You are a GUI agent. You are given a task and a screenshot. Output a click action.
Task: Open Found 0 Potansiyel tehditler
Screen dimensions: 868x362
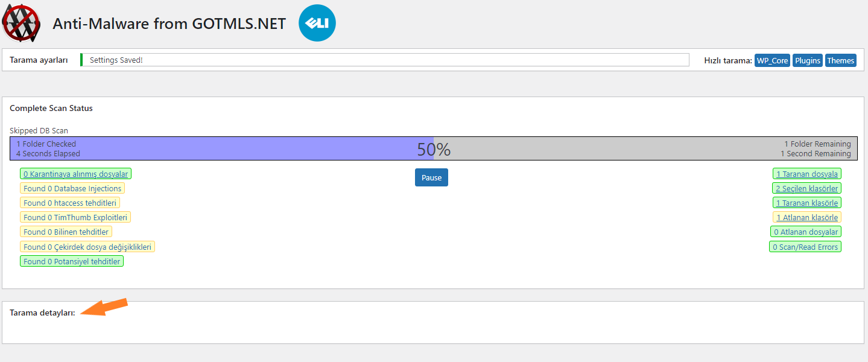coord(72,261)
